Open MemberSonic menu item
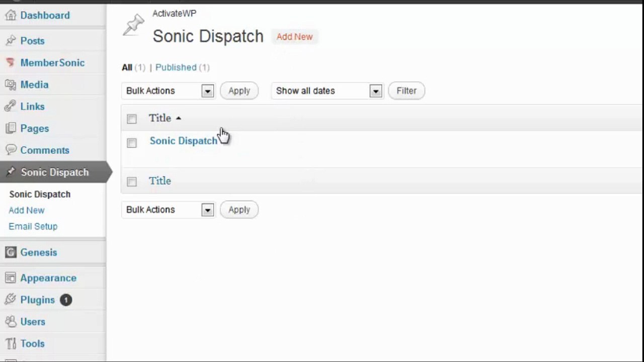Screen dimensions: 644x362 point(53,63)
